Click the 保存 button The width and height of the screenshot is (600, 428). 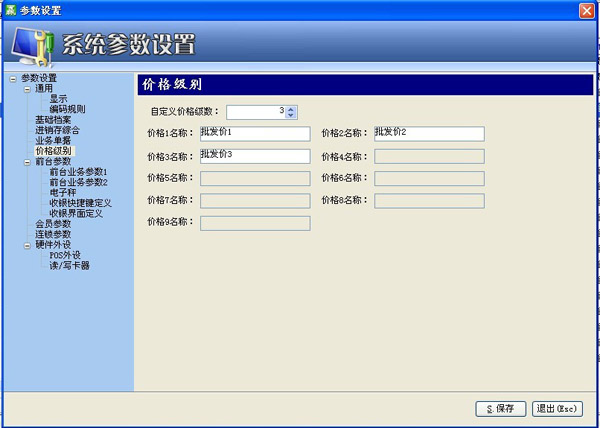click(500, 408)
